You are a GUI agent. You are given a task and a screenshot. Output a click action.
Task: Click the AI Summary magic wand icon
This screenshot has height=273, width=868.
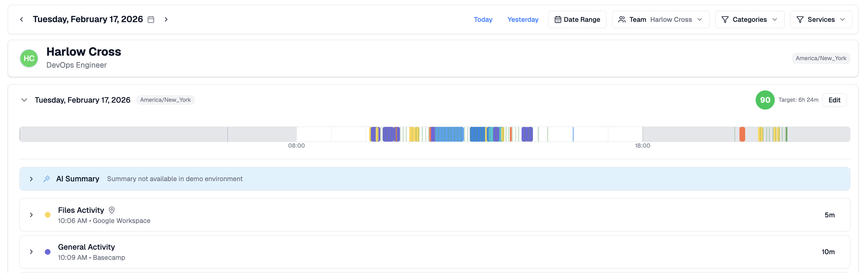(47, 179)
